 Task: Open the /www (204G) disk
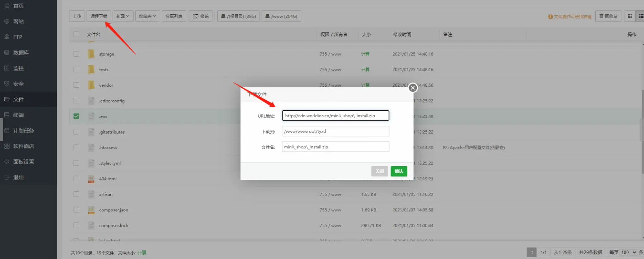281,16
